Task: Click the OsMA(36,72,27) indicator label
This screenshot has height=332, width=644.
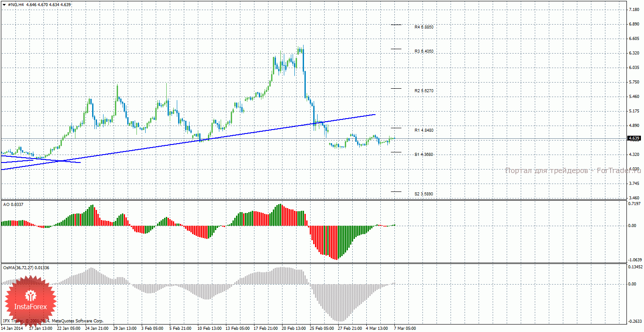Action: coord(26,267)
